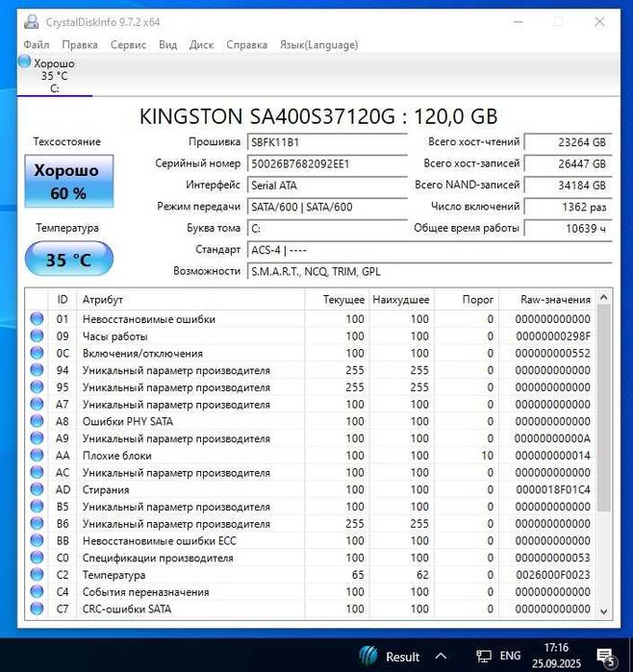
Task: Open the Диск menu
Action: [x=202, y=44]
